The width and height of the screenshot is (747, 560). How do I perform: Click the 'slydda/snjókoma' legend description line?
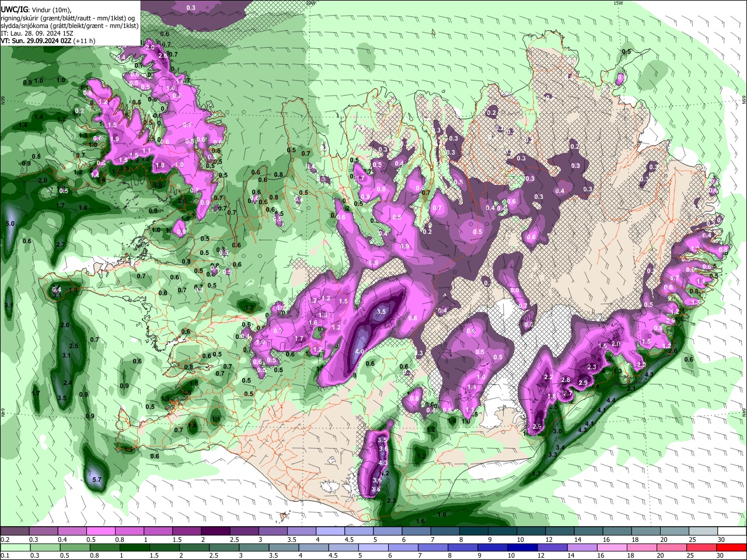(x=69, y=26)
